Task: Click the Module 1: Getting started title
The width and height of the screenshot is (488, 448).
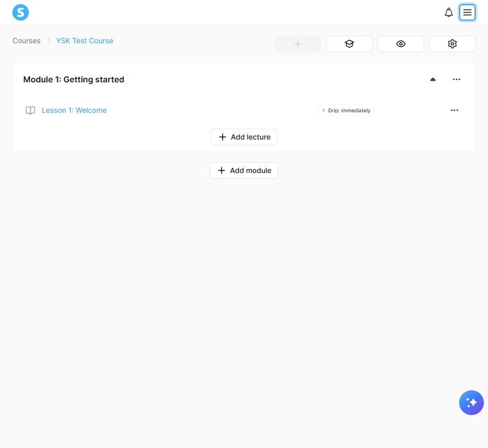Action: (74, 80)
